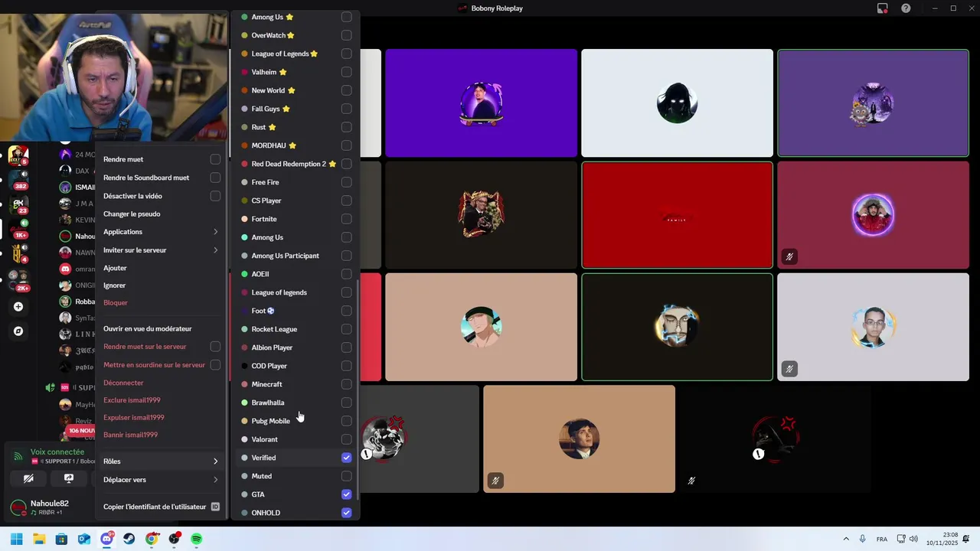This screenshot has width=980, height=551.
Task: Uncheck the ONHOLD role checkbox
Action: coord(346,513)
